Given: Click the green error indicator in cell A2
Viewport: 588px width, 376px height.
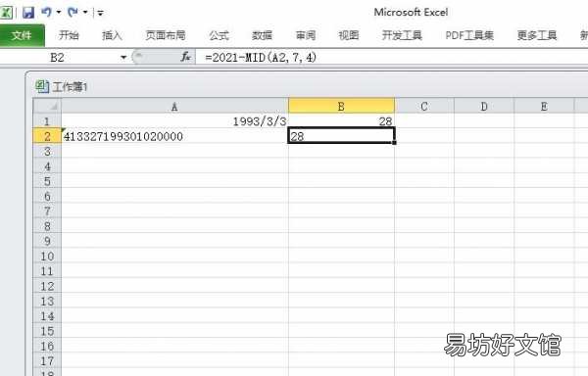Looking at the screenshot, I should [x=64, y=130].
